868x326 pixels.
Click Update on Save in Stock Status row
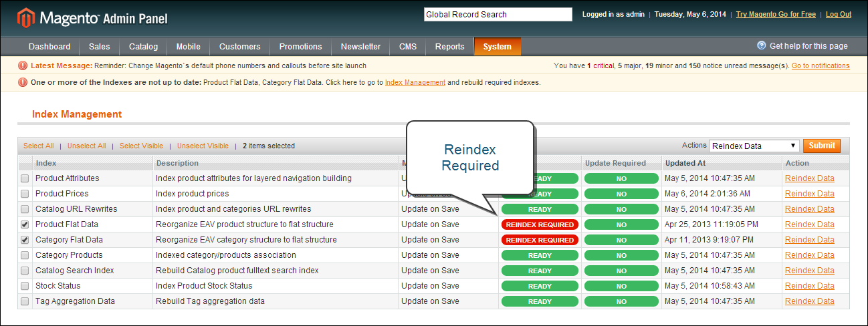click(x=430, y=286)
